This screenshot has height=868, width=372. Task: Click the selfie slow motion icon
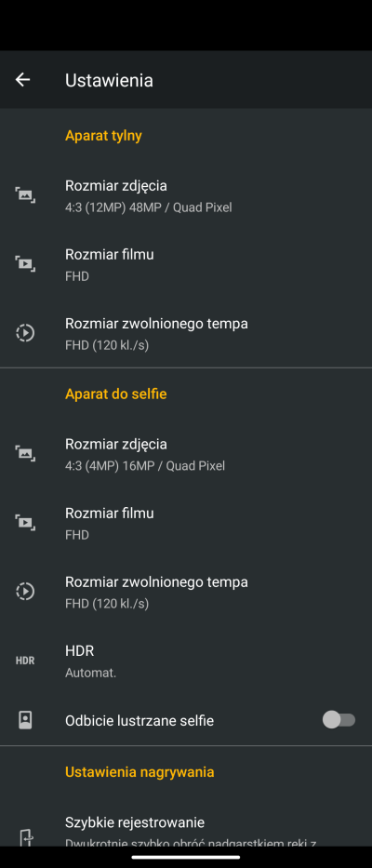[x=25, y=592]
